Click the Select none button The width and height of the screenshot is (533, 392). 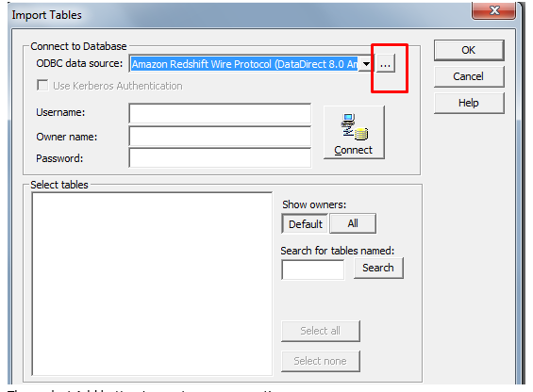320,361
